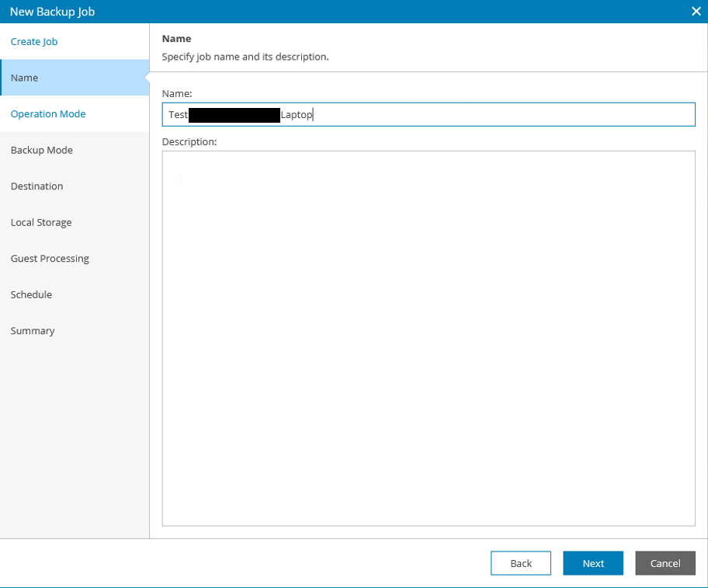Click the Back button
This screenshot has width=708, height=588.
pyautogui.click(x=520, y=563)
